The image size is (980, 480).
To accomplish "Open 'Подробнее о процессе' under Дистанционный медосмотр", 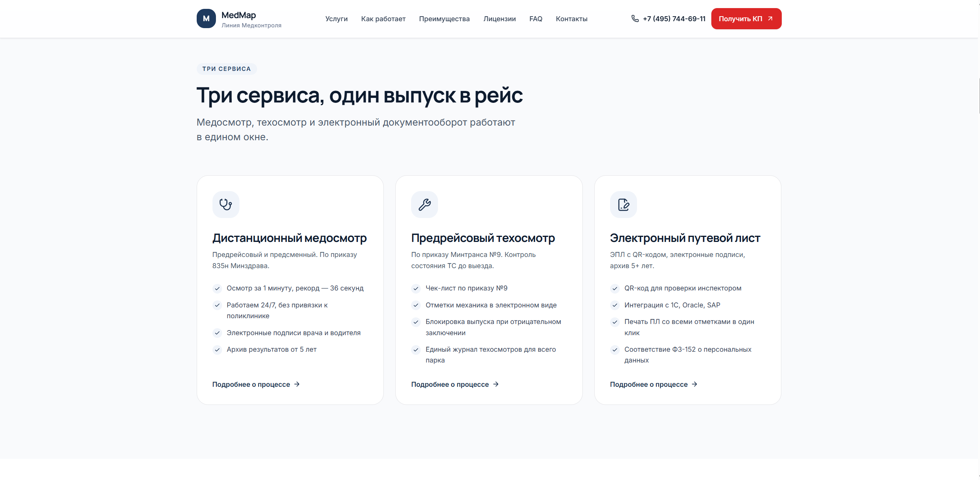I will coord(256,384).
